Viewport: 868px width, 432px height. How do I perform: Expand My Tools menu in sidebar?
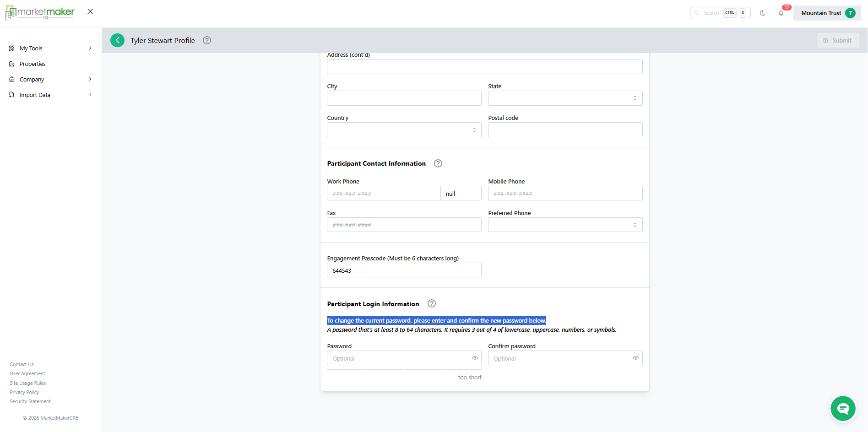tap(50, 48)
